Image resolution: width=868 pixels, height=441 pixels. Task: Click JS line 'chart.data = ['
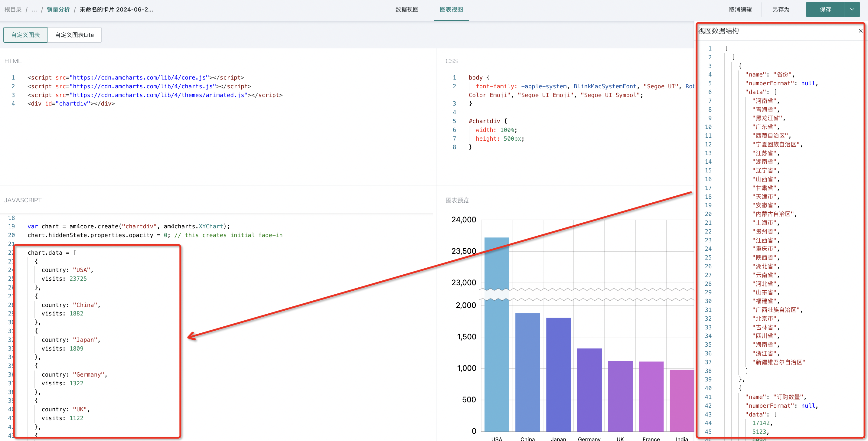point(52,253)
